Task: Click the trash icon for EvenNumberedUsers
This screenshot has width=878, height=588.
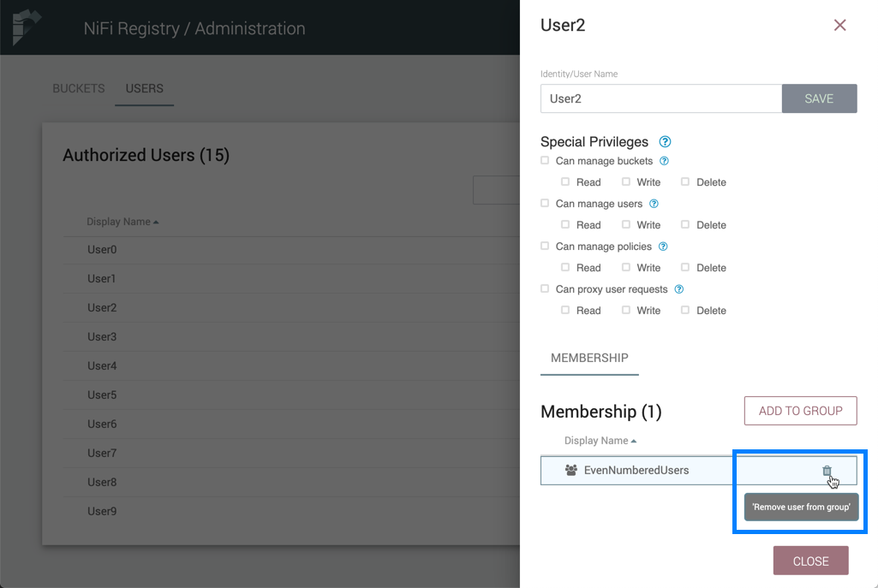Action: (x=827, y=470)
